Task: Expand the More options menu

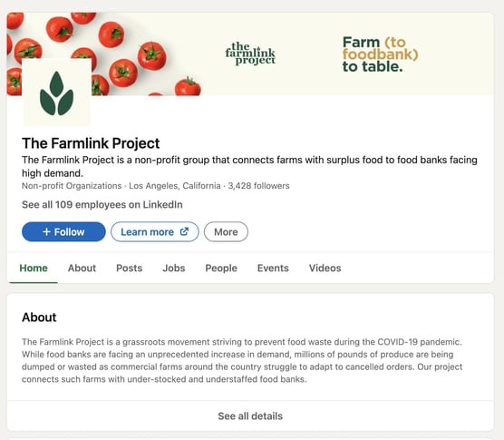Action: coord(226,231)
